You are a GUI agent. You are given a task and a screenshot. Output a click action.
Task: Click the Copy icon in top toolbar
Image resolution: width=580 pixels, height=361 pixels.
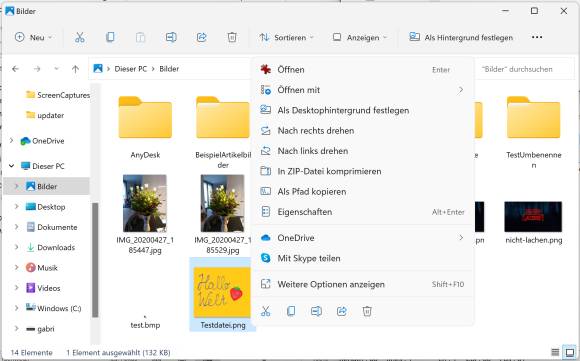(110, 37)
